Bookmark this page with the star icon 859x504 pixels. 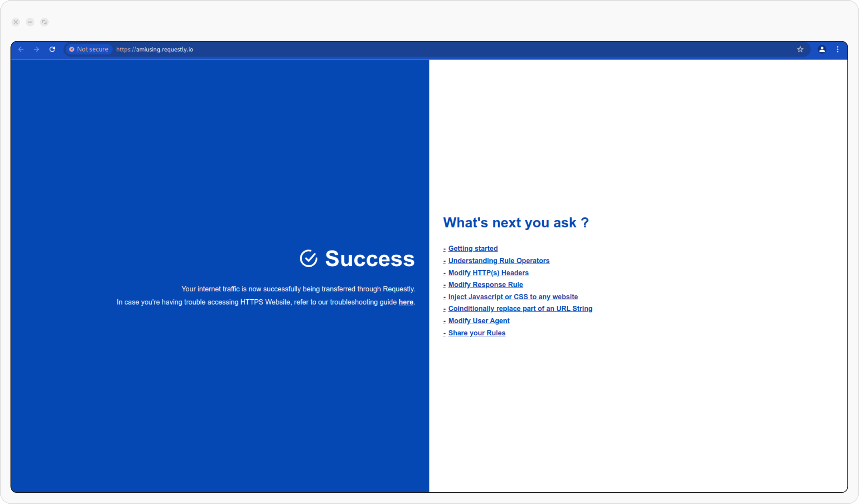800,49
